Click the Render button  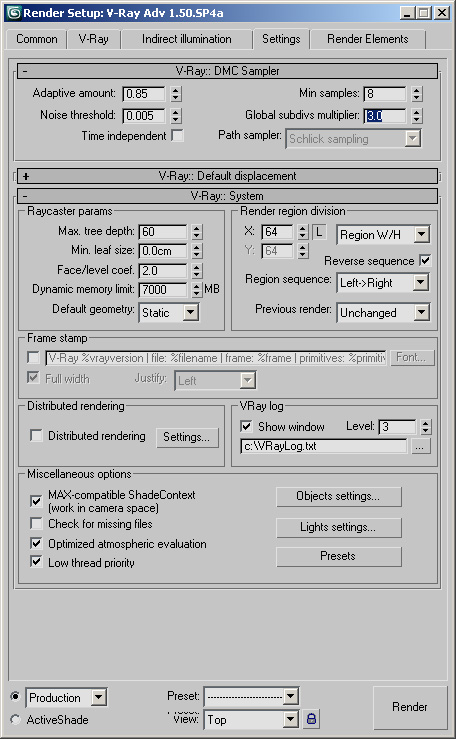[410, 706]
